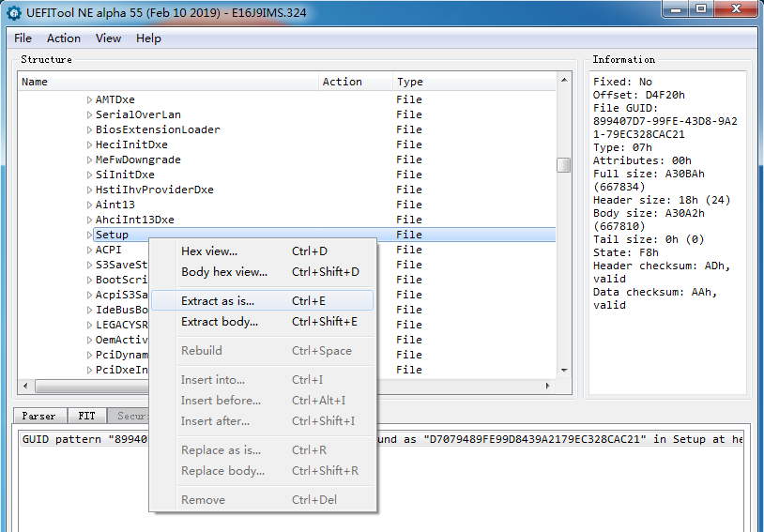Click the vertical scrollbar down arrow

pyautogui.click(x=564, y=371)
